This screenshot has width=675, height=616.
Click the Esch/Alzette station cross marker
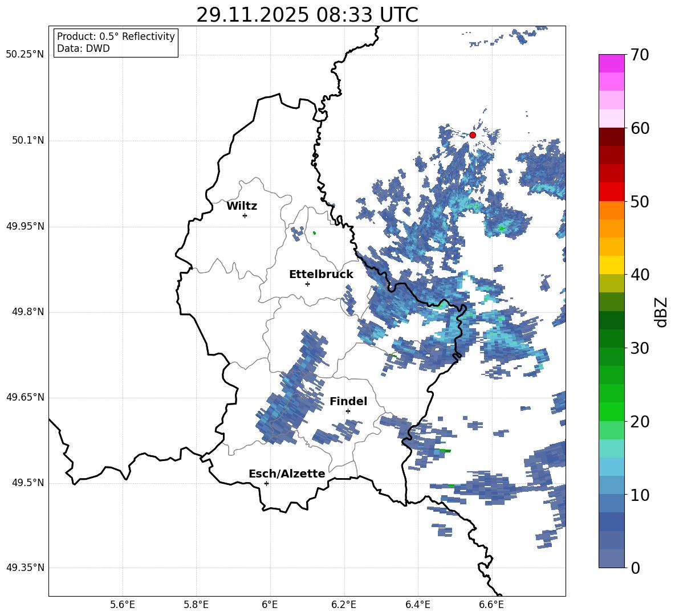[266, 483]
